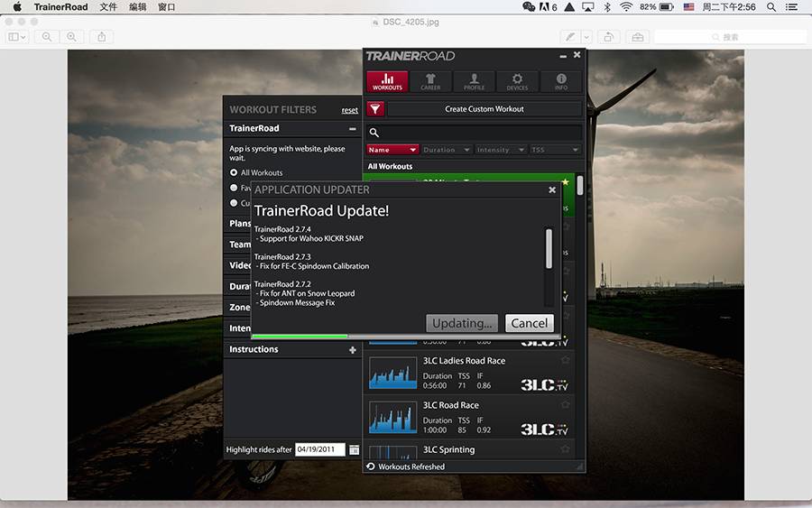The image size is (812, 508).
Task: Select the All Workouts radio button
Action: pos(234,172)
